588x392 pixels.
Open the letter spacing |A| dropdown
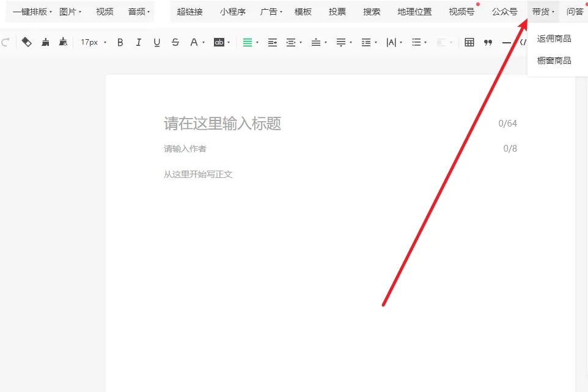pyautogui.click(x=394, y=42)
